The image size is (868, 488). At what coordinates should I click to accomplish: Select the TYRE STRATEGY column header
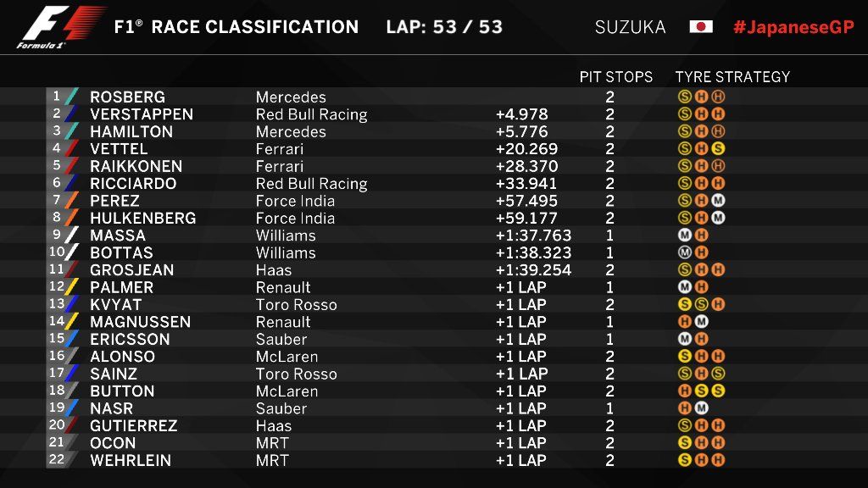(732, 76)
